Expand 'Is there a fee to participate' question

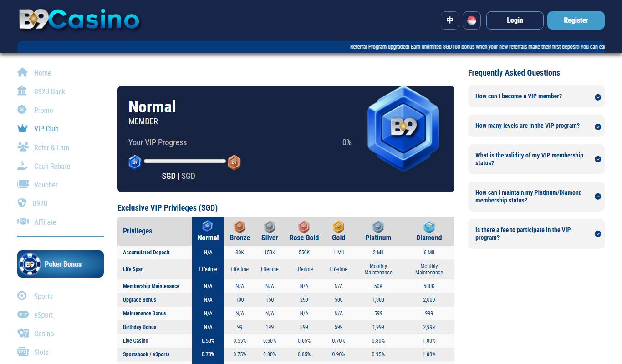(x=536, y=234)
